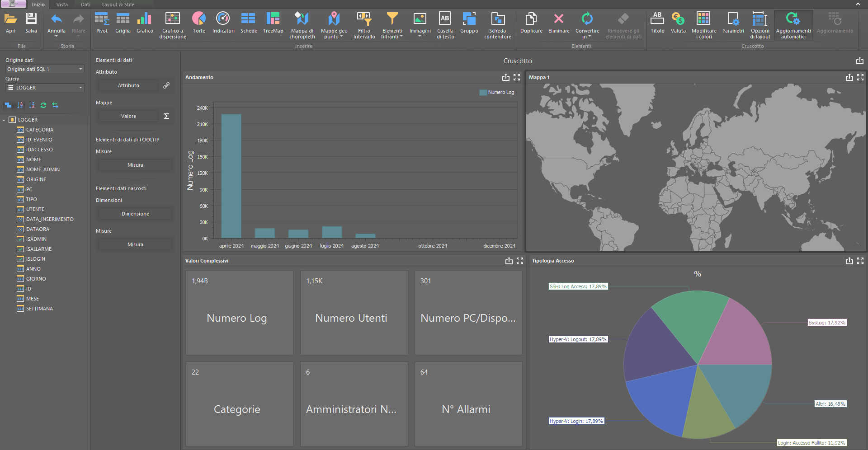Collapse the ribbon with top-right chevron

(x=858, y=4)
